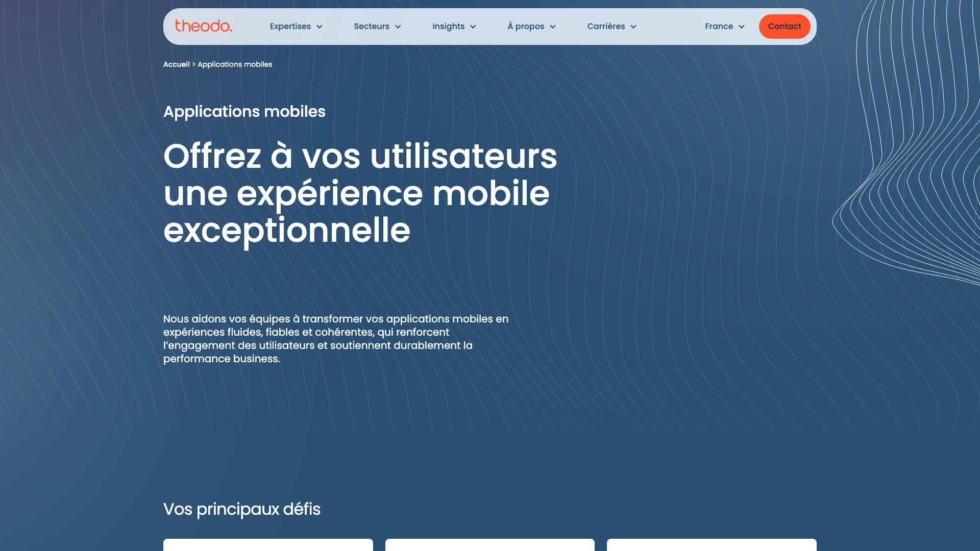
Task: Open the Insights menu
Action: point(448,27)
